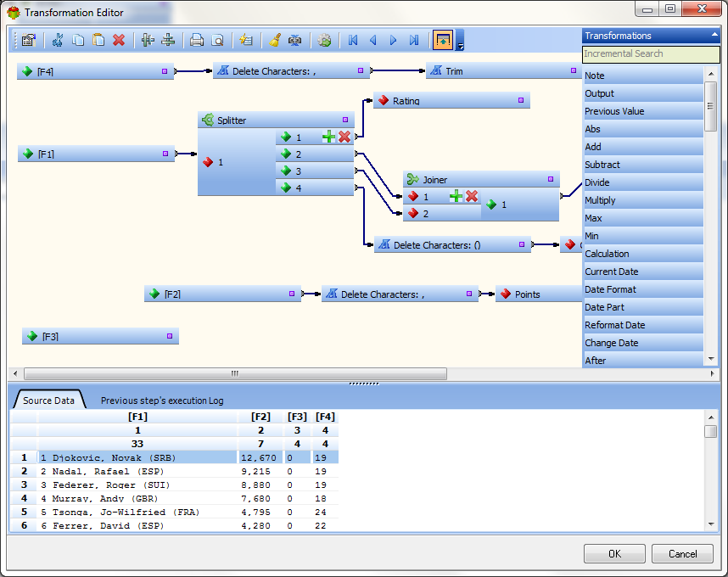This screenshot has height=577, width=728.
Task: Select row 4 Murray, Andy (GBR)
Action: (137, 498)
